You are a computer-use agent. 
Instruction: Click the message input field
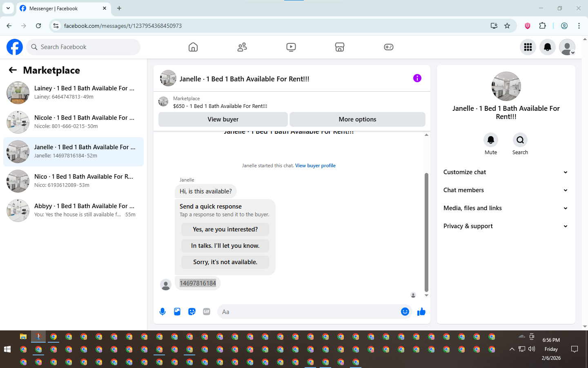(308, 312)
